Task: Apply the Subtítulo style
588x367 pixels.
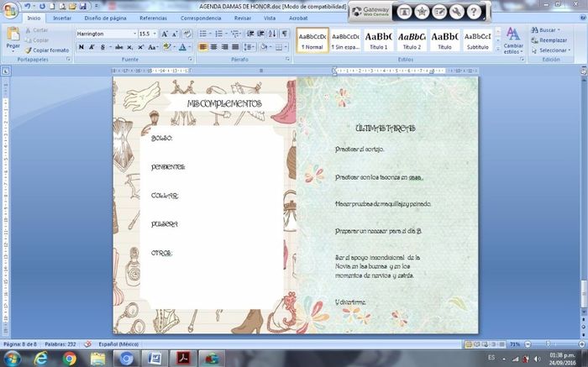Action: click(477, 39)
